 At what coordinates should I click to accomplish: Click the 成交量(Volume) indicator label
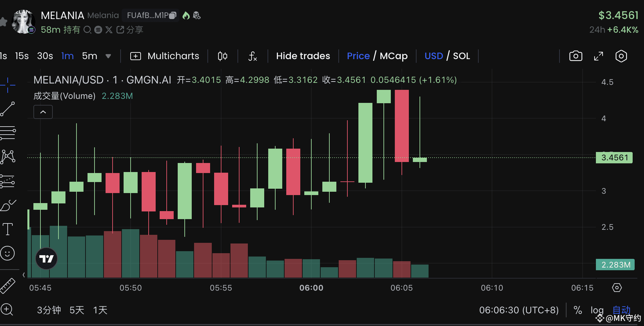coord(64,96)
